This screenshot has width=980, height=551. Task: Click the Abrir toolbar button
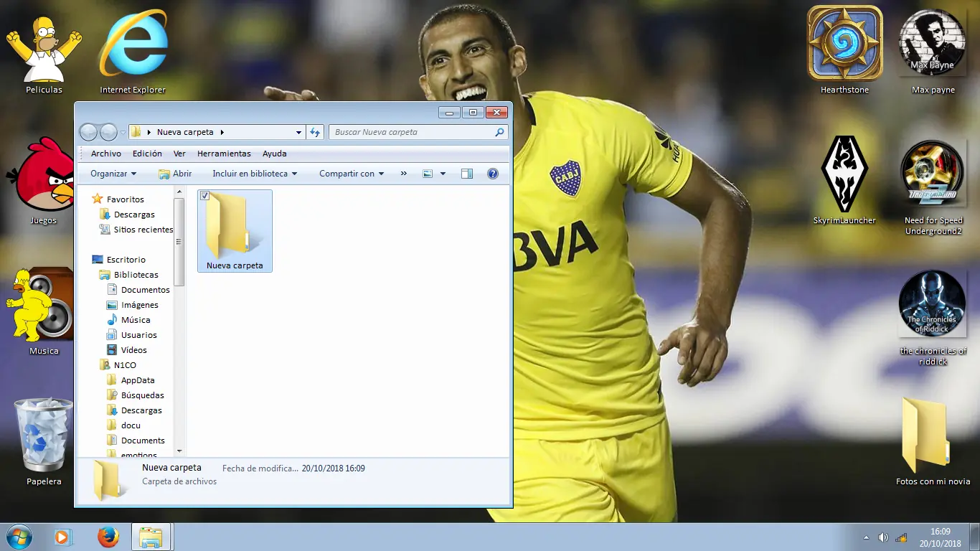pyautogui.click(x=175, y=174)
